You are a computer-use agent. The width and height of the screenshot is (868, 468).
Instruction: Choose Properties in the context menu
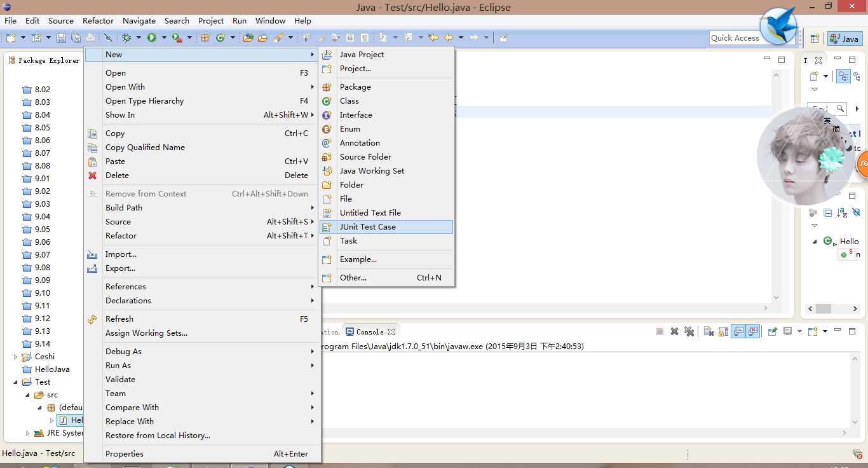202,454
